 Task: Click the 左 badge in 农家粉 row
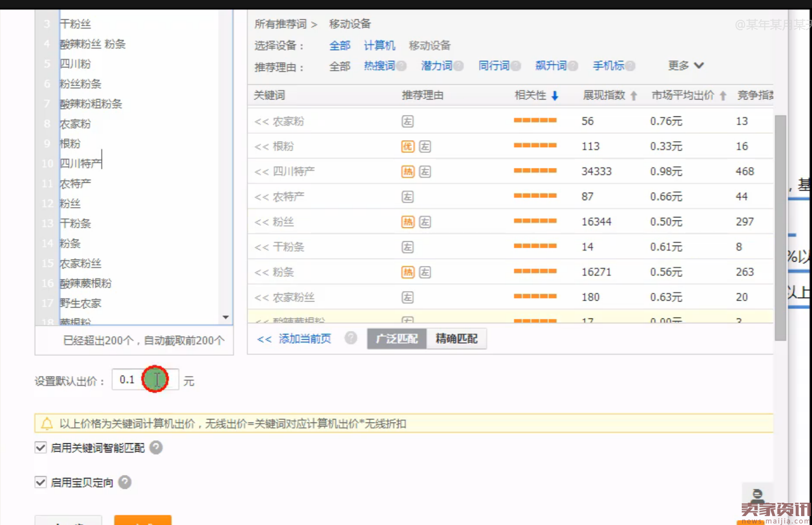(x=407, y=121)
